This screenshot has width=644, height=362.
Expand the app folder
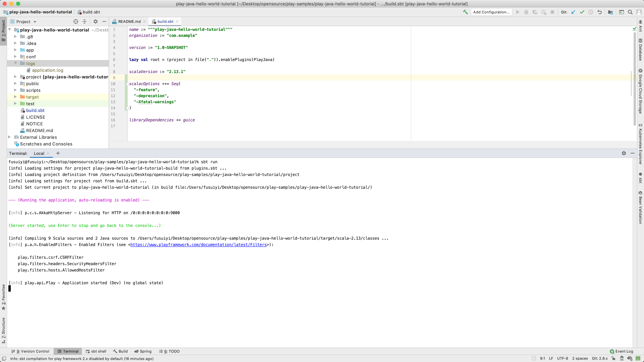[x=15, y=50]
